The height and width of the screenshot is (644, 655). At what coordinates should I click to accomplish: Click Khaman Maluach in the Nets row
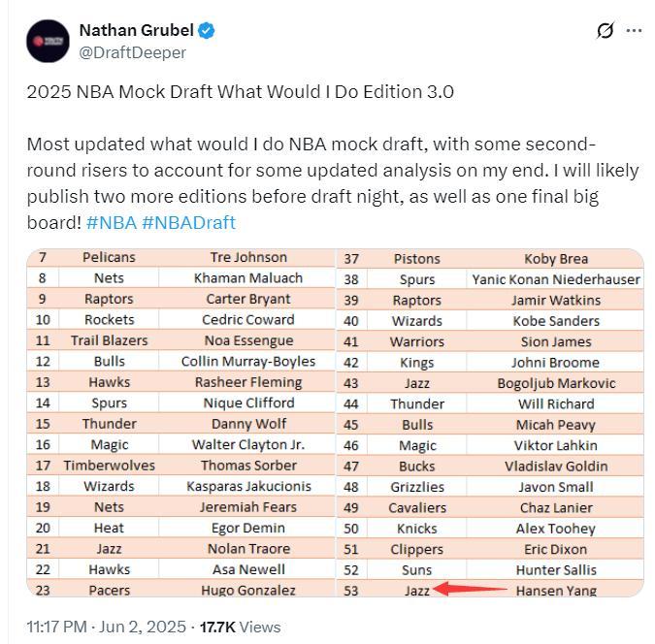[x=248, y=278]
